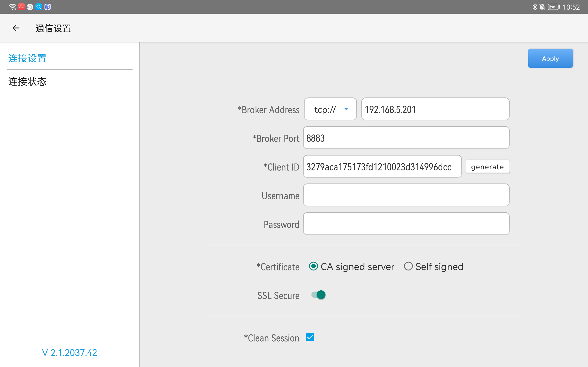Tap the Huawei red app icon in status bar

pyautogui.click(x=21, y=7)
